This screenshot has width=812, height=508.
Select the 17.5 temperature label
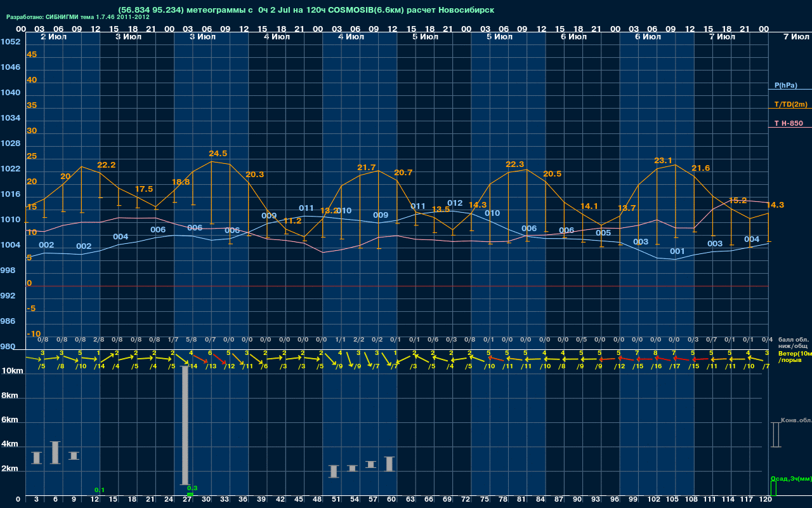pyautogui.click(x=144, y=189)
